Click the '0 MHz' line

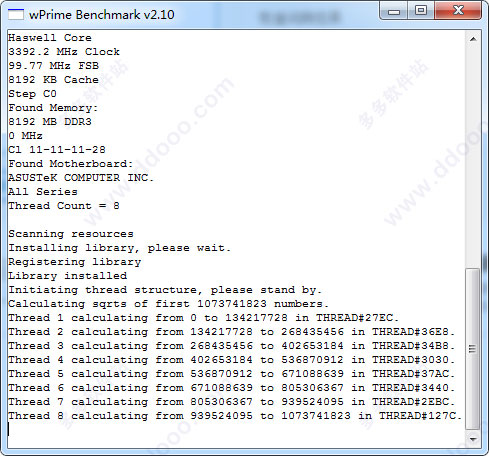[x=25, y=136]
